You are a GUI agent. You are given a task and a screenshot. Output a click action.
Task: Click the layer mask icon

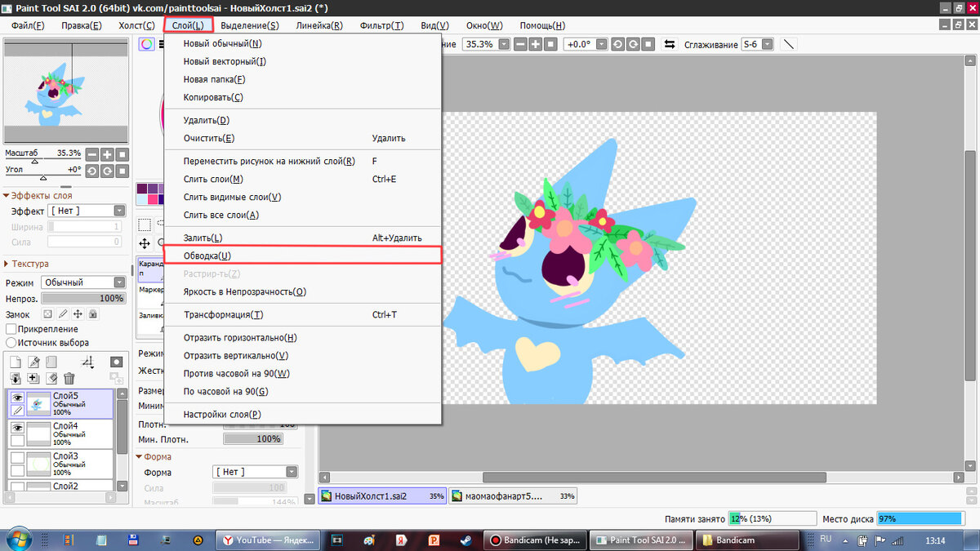117,362
